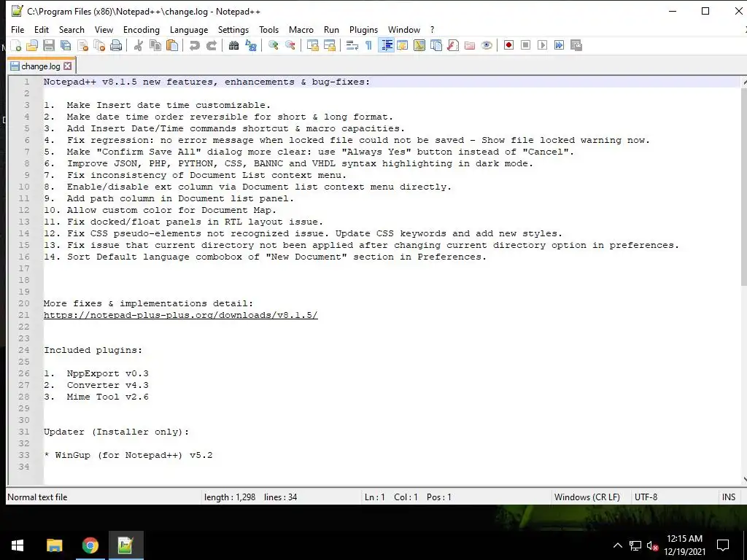The width and height of the screenshot is (747, 560).
Task: Follow the notepad-plus-plus.org downloads link
Action: (181, 315)
